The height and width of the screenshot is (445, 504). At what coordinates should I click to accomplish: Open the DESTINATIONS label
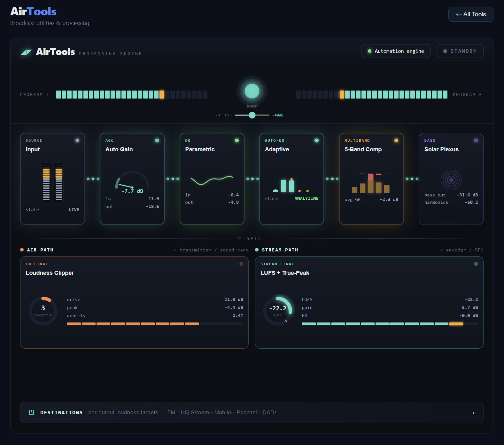[x=61, y=413]
